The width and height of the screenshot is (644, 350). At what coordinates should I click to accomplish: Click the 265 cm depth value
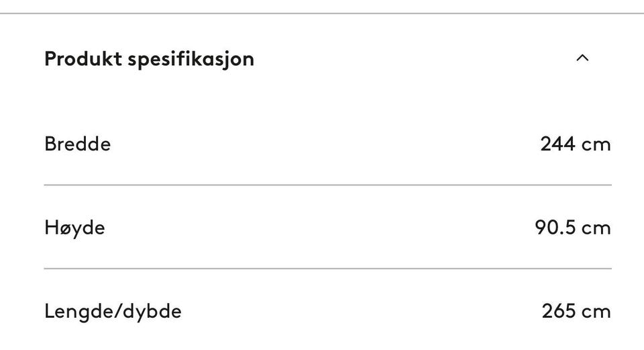coord(576,311)
